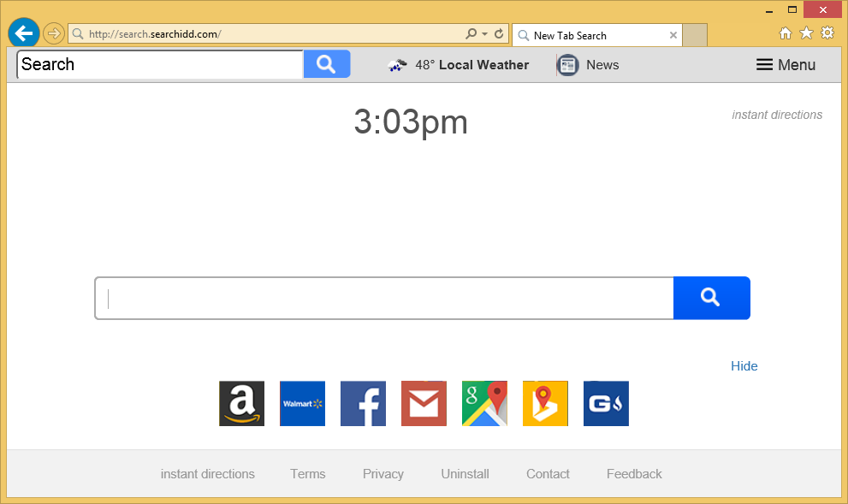The image size is (848, 504).
Task: Open the Gmail envelope shortcut tile
Action: pyautogui.click(x=424, y=403)
